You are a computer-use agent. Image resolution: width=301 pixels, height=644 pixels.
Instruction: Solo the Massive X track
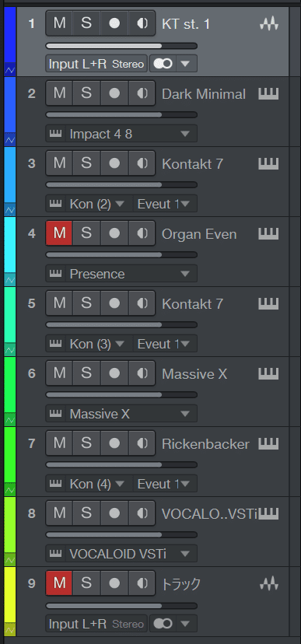tap(86, 374)
